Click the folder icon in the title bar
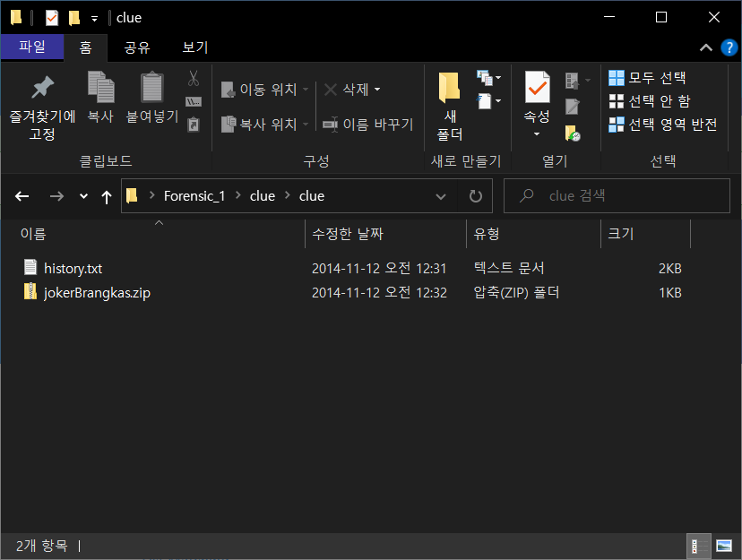 point(16,18)
